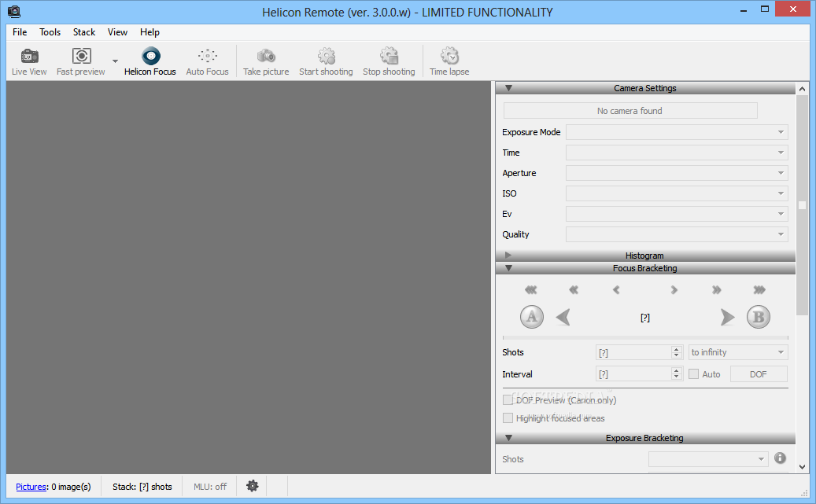Launch Helicon Focus from the toolbar

[150, 61]
